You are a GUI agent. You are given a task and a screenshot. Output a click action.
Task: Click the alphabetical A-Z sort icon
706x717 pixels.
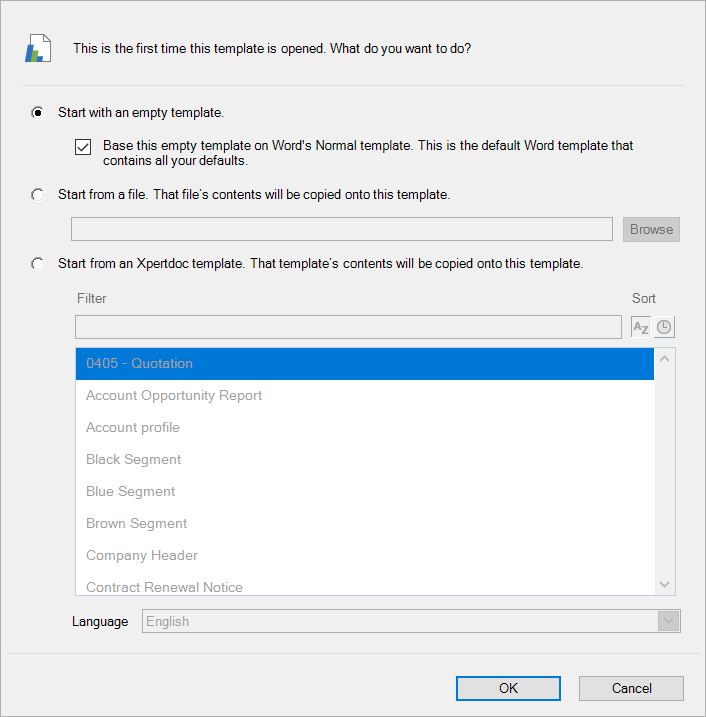(x=641, y=327)
